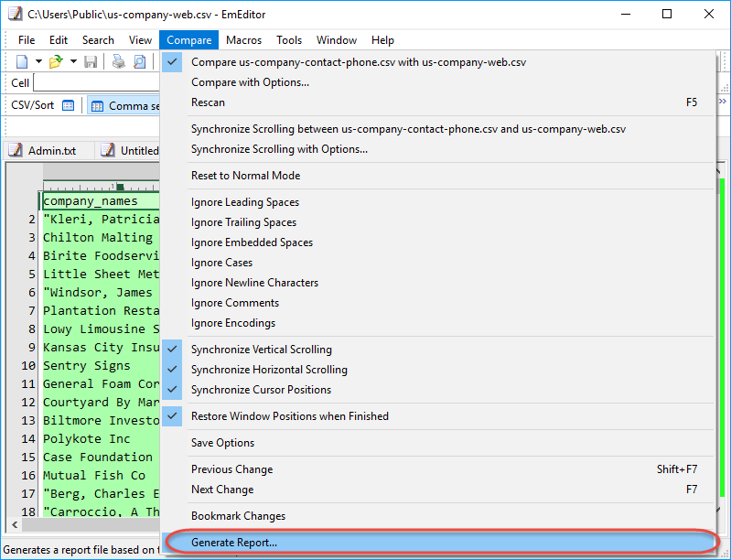Viewport: 731px width, 560px height.
Task: Enable Ignore Encodings option
Action: 437,322
